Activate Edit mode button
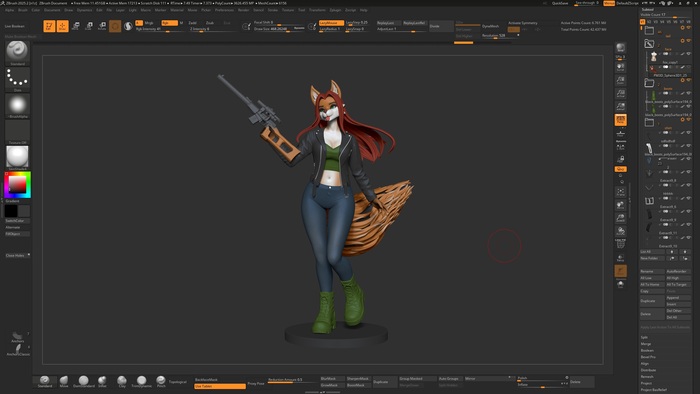700x394 pixels. pos(49,26)
